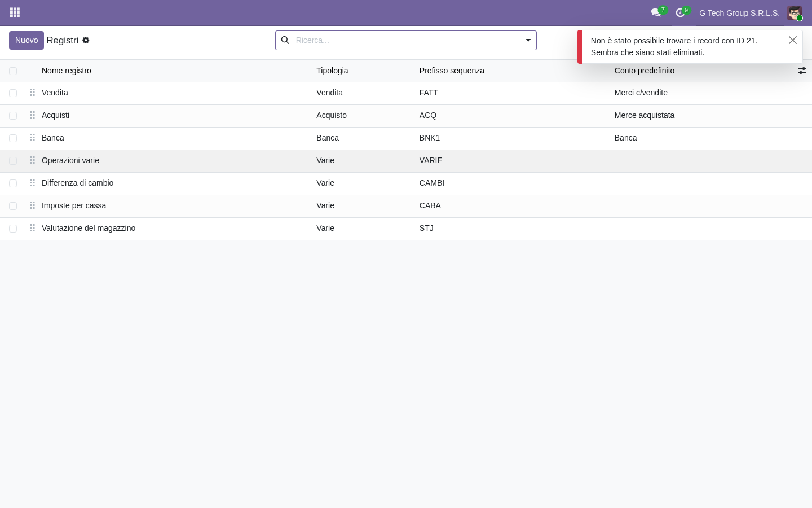Open the Vendita journal record
This screenshot has height=508, width=812.
55,93
